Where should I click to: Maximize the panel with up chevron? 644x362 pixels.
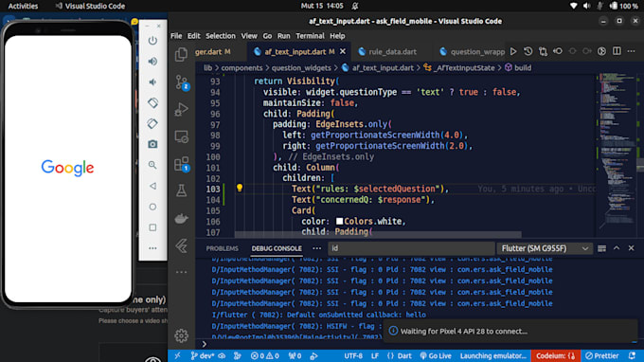pos(617,248)
